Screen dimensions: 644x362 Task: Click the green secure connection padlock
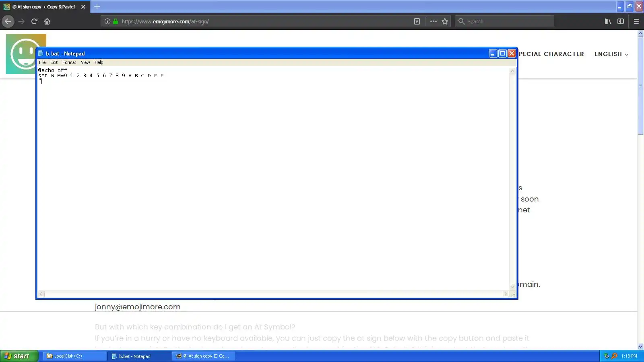[116, 21]
